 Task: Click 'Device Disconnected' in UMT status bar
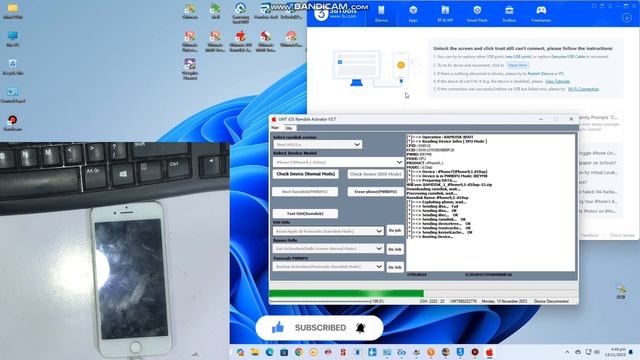(x=551, y=301)
